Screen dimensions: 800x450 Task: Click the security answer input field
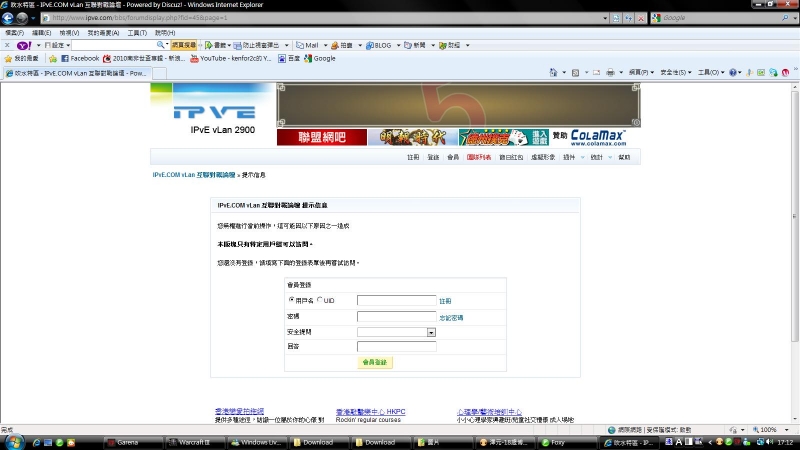[x=396, y=346]
